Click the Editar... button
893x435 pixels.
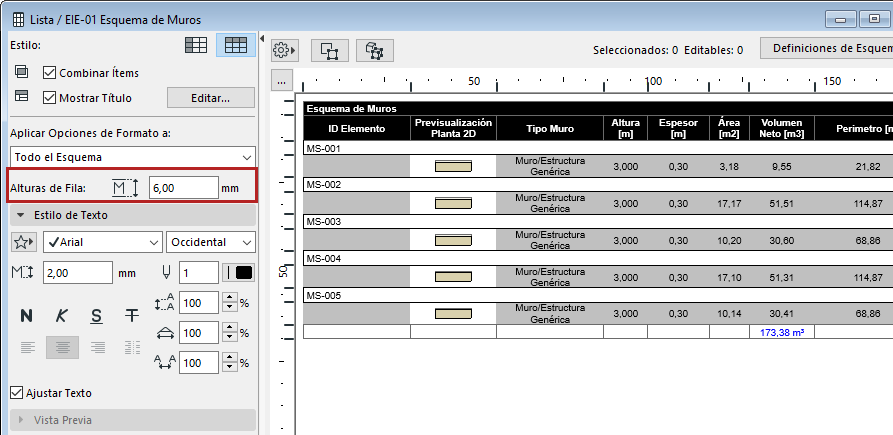[211, 98]
